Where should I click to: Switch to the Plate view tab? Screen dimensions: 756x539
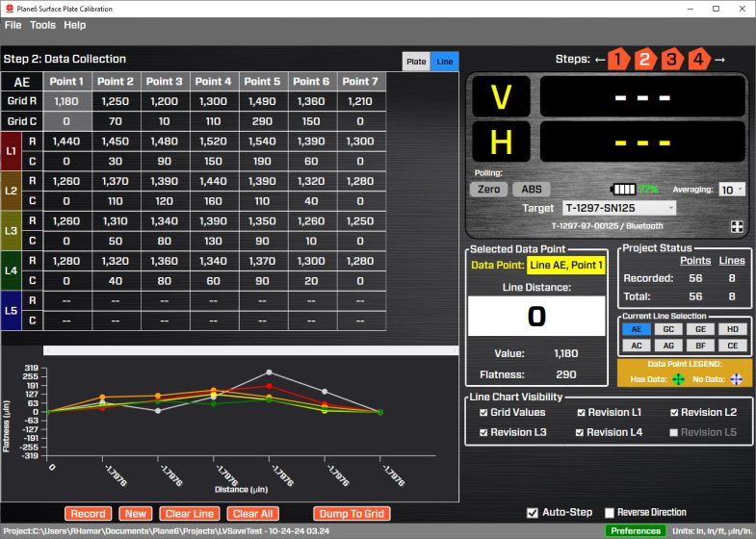click(416, 61)
